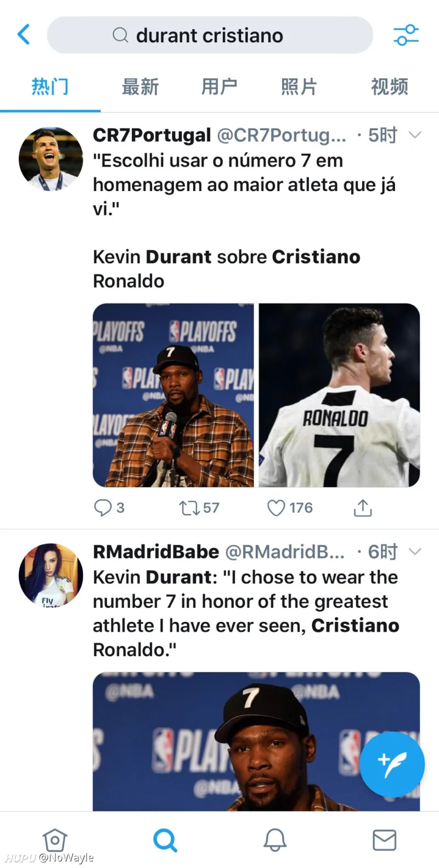Open search filter settings icon
The width and height of the screenshot is (439, 868).
click(406, 35)
